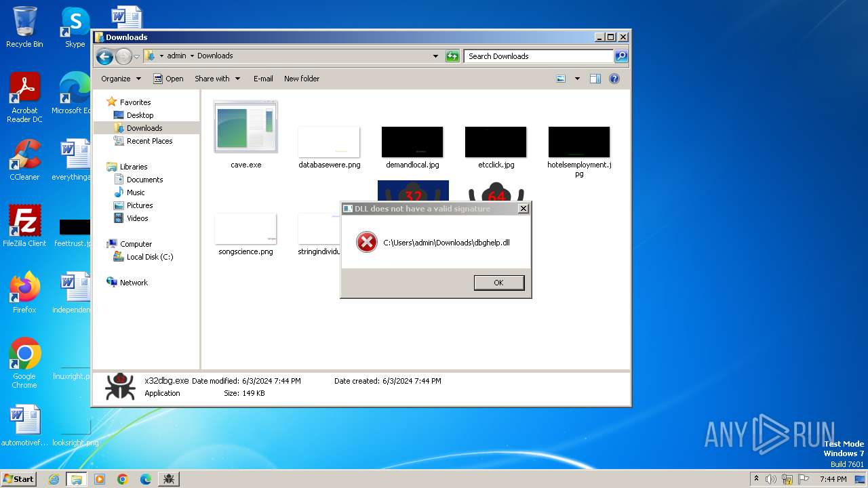Create New folder from toolbar
Viewport: 868px width, 488px height.
[302, 79]
